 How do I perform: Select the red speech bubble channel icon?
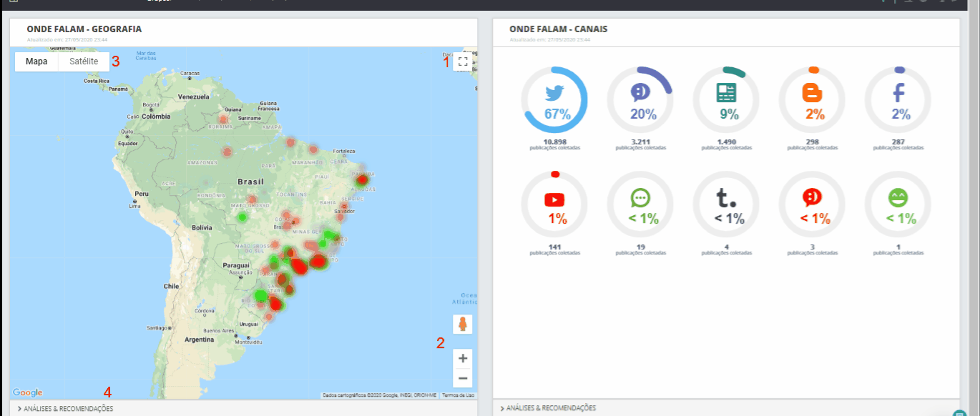point(812,198)
